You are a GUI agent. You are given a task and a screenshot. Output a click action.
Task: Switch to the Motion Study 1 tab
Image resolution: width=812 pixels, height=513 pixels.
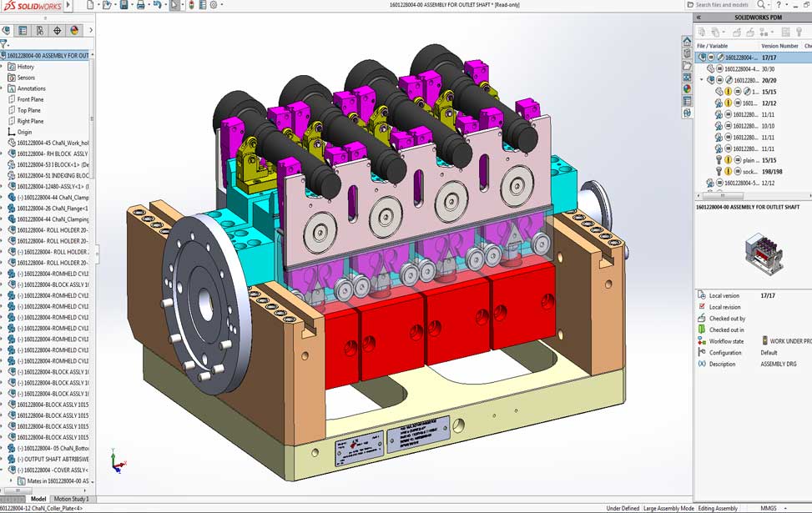71,499
